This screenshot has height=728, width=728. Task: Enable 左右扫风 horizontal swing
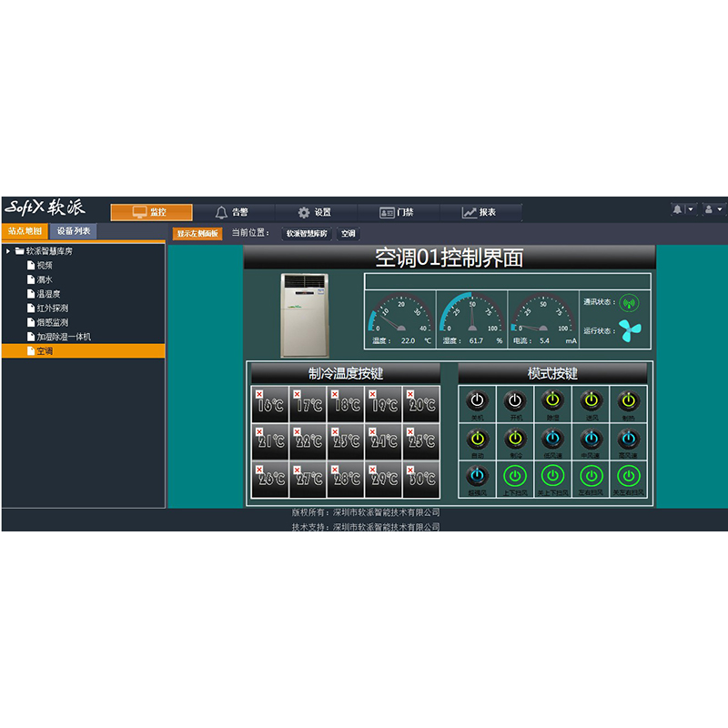click(591, 475)
